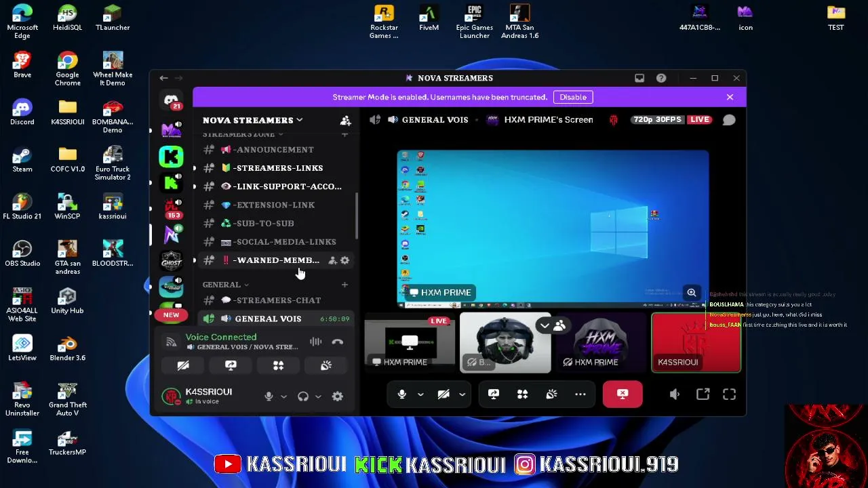
Task: Open the Ghost server in the server list
Action: (x=171, y=261)
